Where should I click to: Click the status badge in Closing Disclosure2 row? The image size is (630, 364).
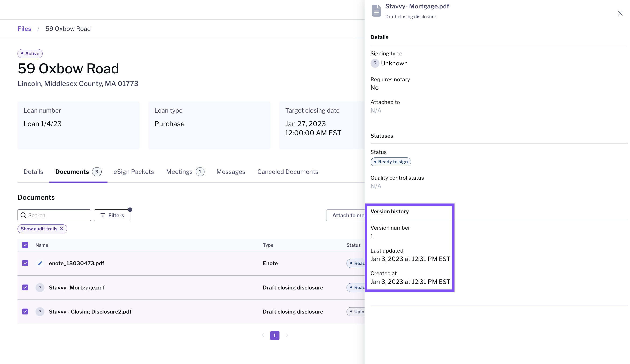point(355,311)
